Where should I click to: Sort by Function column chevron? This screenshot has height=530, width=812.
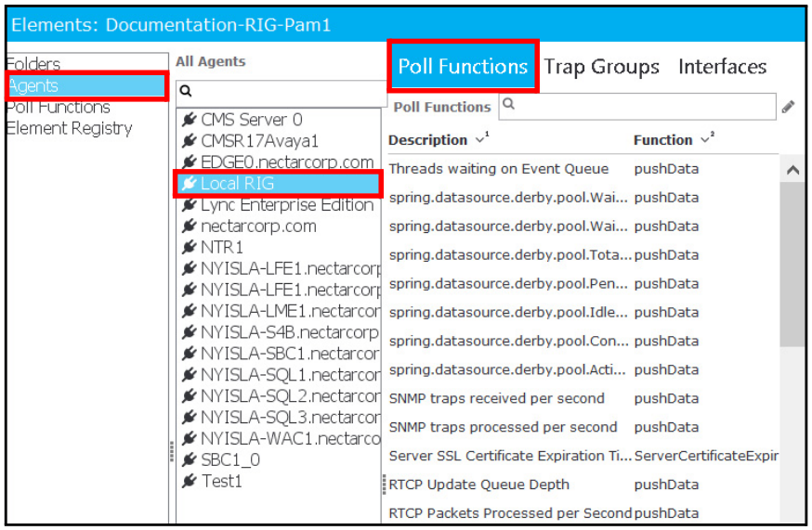705,140
